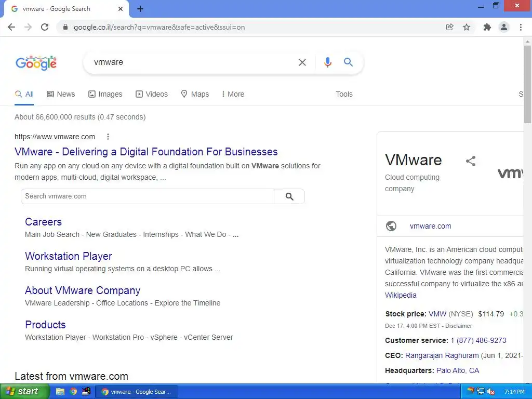This screenshot has height=399, width=532.
Task: Bookmark this page with star icon
Action: click(467, 27)
